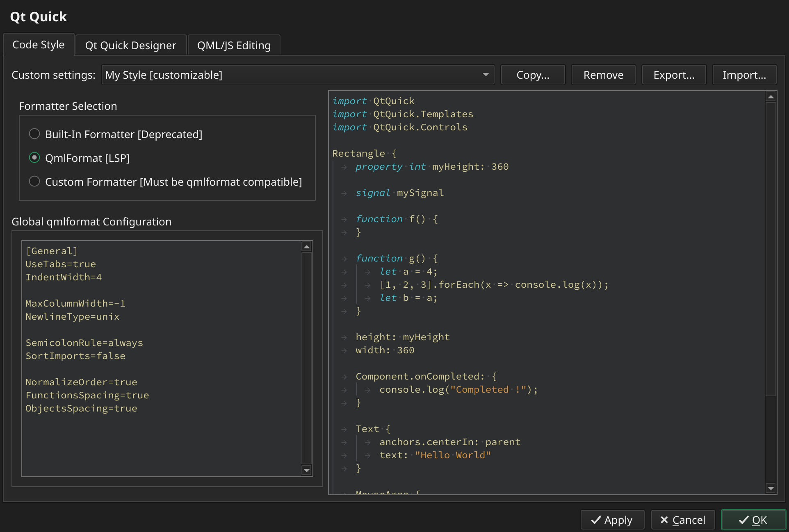The width and height of the screenshot is (789, 532).
Task: Click qmlformat config scroll-up arrow
Action: 306,247
